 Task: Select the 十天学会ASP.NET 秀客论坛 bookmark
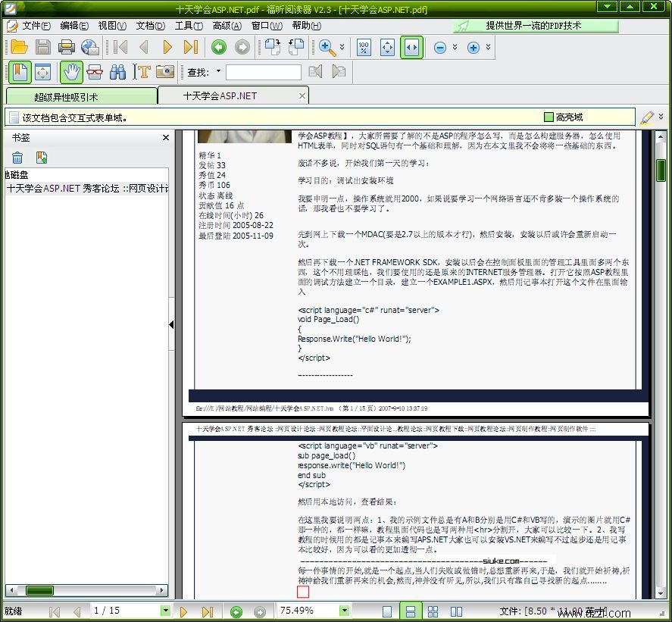pos(87,189)
